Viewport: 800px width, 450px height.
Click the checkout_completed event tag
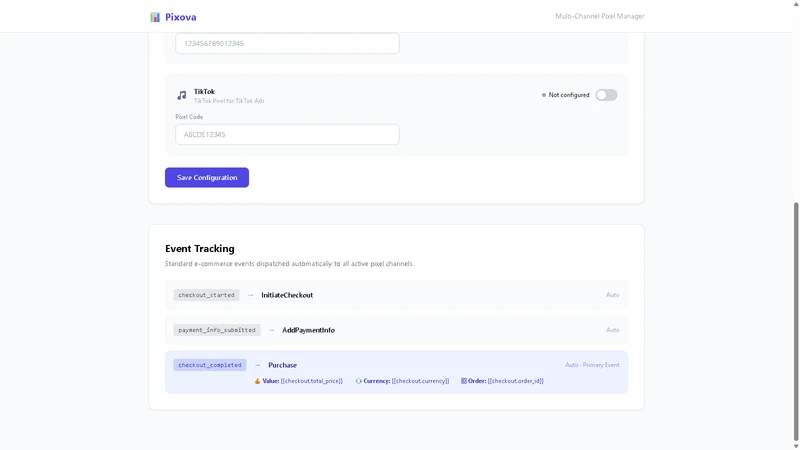click(x=210, y=365)
